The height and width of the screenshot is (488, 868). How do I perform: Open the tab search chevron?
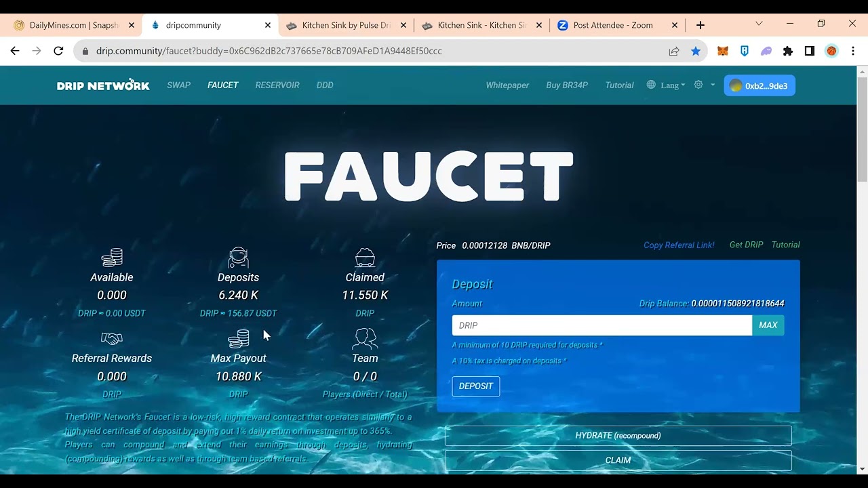pos(759,24)
